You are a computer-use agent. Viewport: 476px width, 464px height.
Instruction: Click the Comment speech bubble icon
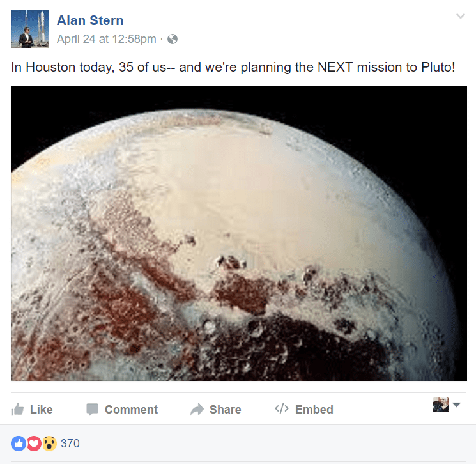[92, 409]
